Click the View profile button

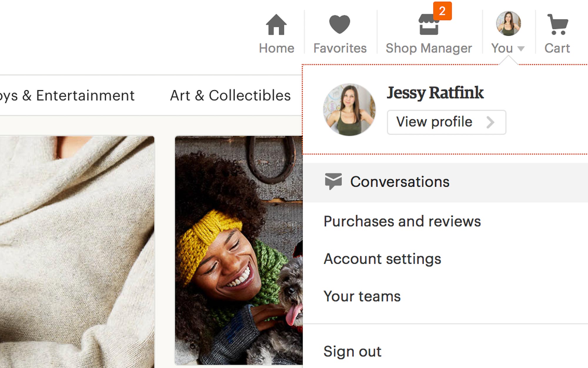(x=446, y=122)
